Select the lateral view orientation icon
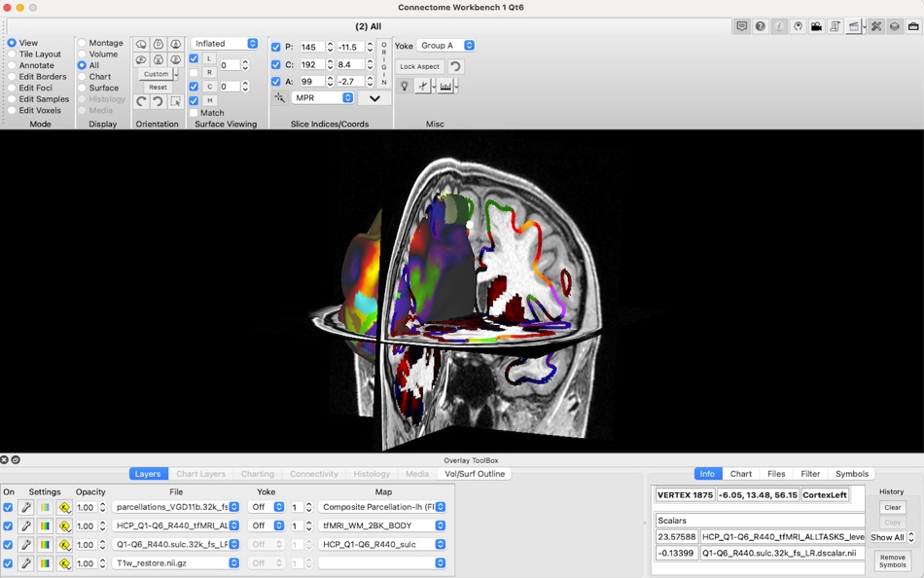The image size is (924, 578). pos(142,44)
